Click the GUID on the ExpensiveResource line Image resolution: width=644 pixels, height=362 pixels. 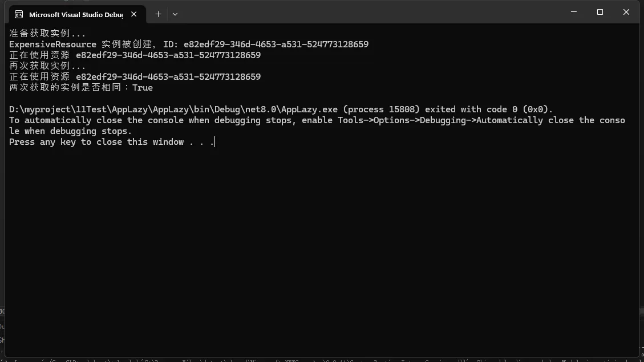pos(276,44)
